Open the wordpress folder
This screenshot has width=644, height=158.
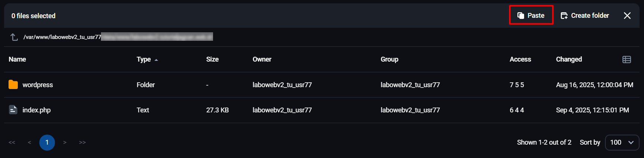[x=37, y=85]
